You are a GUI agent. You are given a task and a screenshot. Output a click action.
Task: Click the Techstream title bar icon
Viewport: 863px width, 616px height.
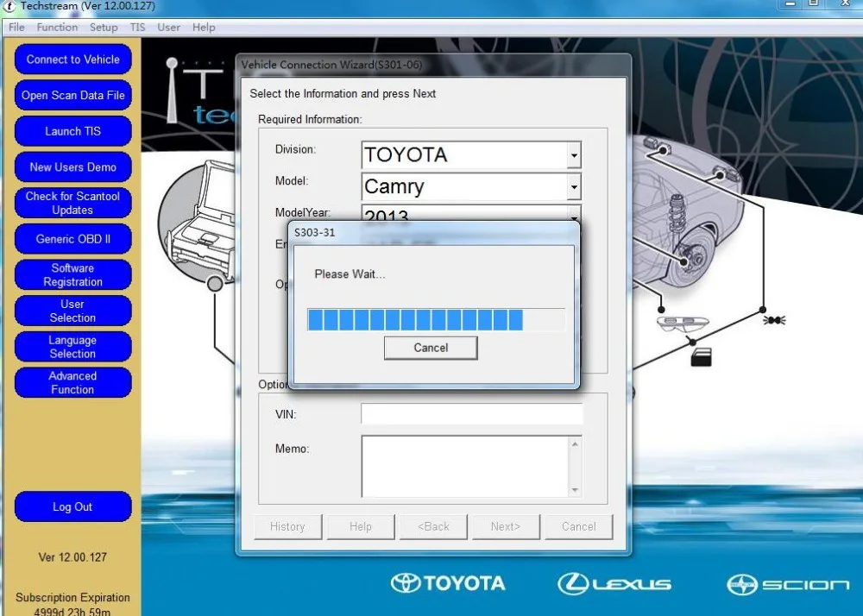coord(9,6)
